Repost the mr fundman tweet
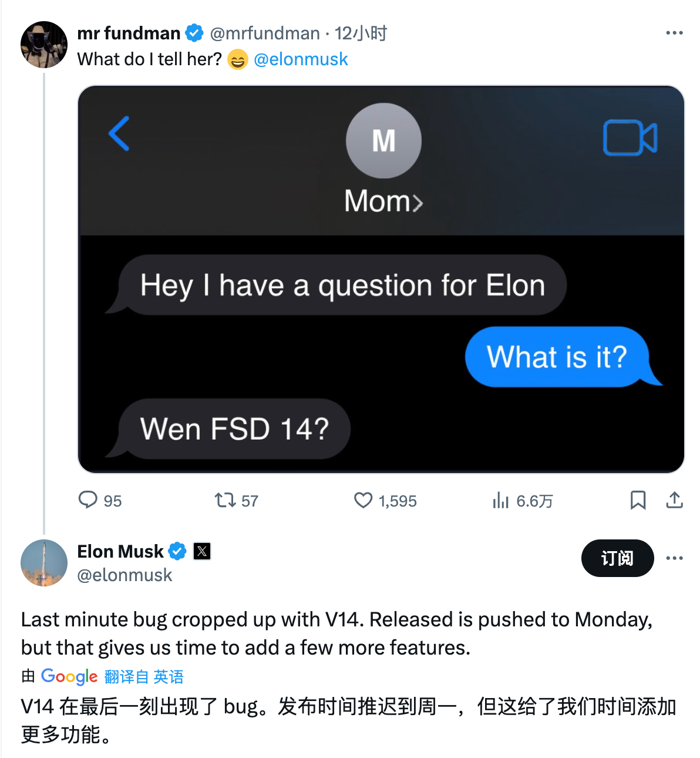 pyautogui.click(x=225, y=500)
